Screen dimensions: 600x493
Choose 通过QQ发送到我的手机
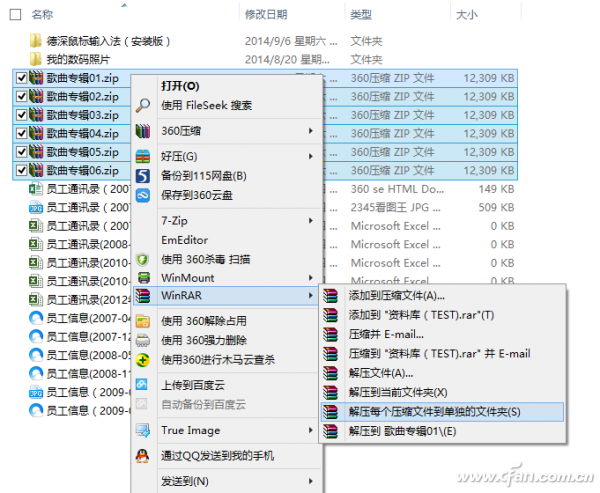click(x=217, y=456)
